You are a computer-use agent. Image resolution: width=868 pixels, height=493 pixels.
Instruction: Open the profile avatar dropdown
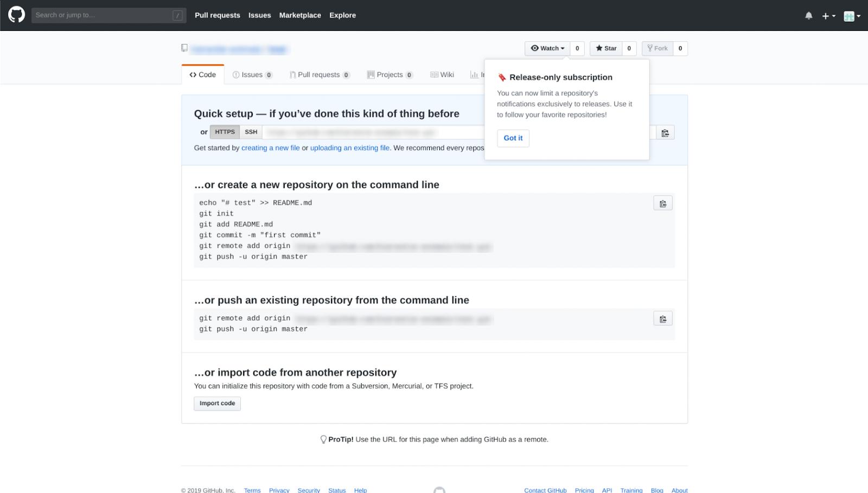[x=849, y=15]
